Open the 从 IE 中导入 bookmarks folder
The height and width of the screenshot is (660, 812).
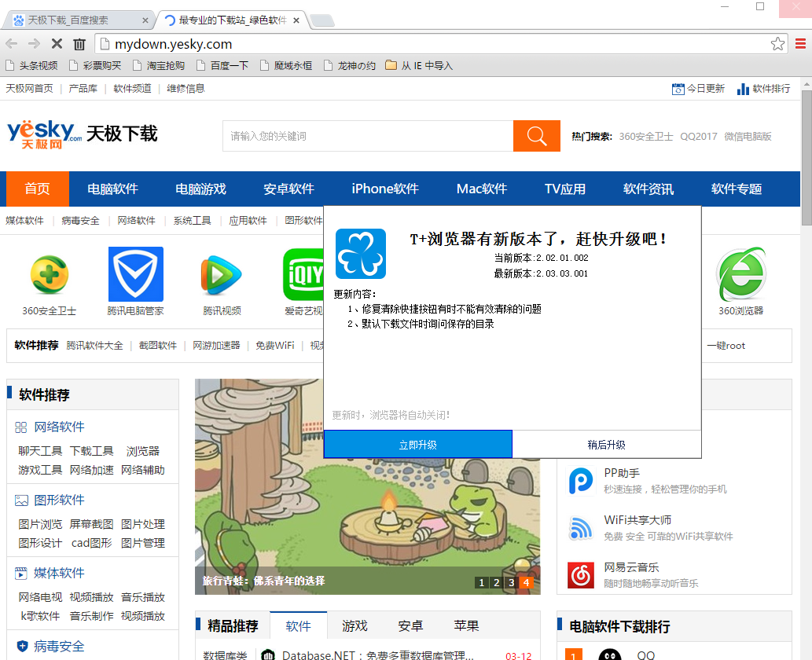click(419, 66)
